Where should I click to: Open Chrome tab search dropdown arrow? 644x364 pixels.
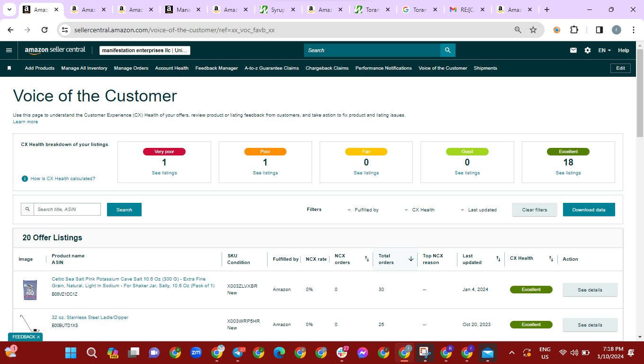coord(9,9)
